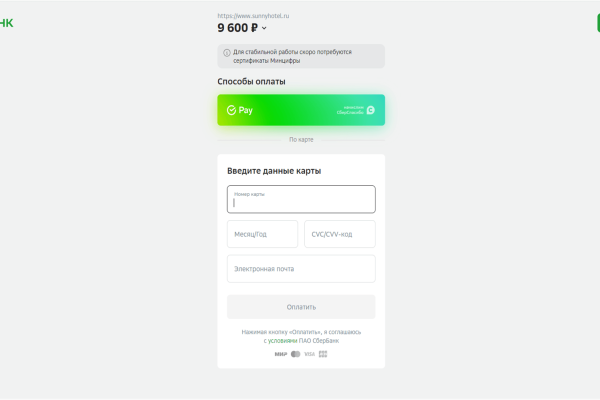Click the VISA logo icon
600x400 pixels.
click(x=309, y=353)
